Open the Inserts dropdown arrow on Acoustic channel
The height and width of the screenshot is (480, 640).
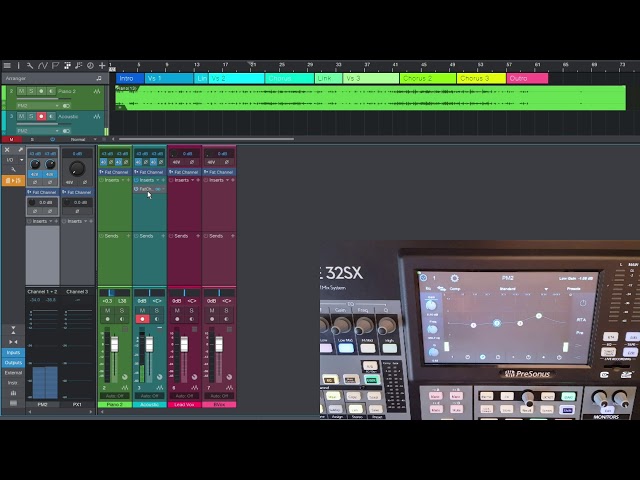pos(158,180)
